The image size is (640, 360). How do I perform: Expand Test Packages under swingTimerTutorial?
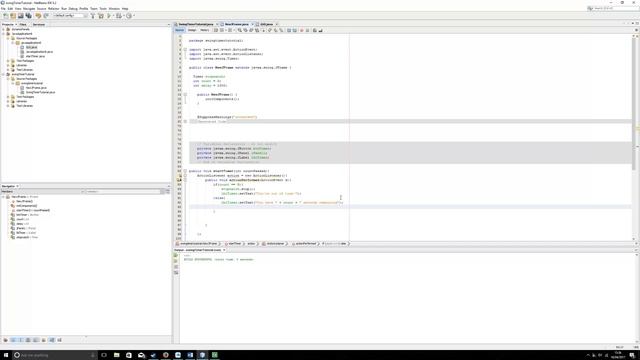tap(8, 97)
